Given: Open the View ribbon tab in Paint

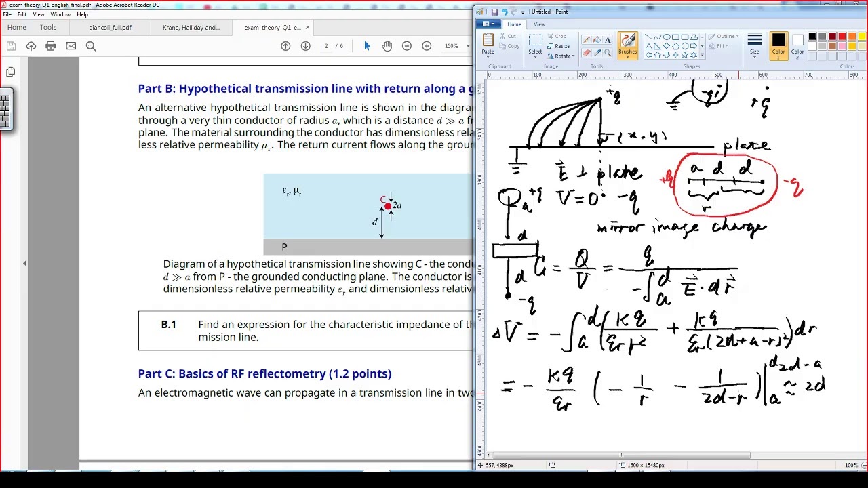Looking at the screenshot, I should [x=539, y=24].
